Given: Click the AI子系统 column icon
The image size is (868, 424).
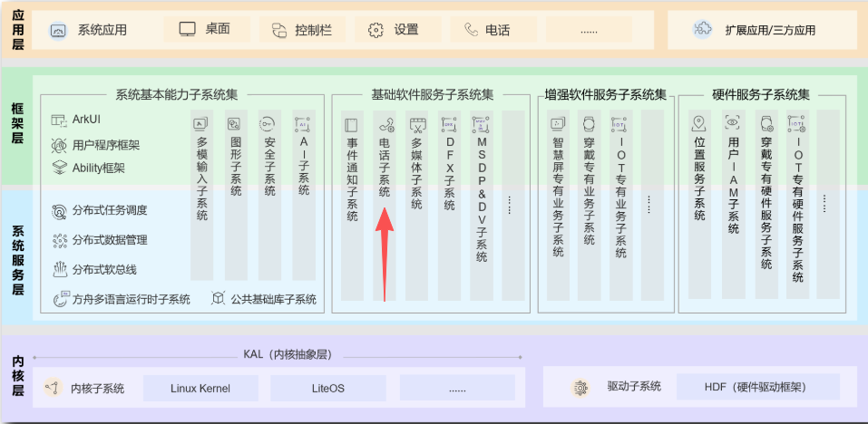Looking at the screenshot, I should click(302, 124).
